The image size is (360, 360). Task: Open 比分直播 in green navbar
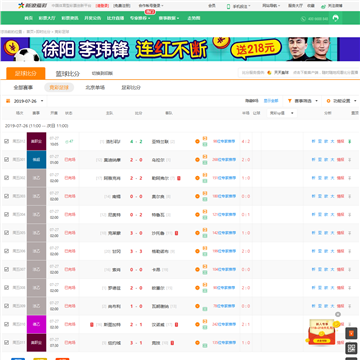pyautogui.click(x=115, y=18)
